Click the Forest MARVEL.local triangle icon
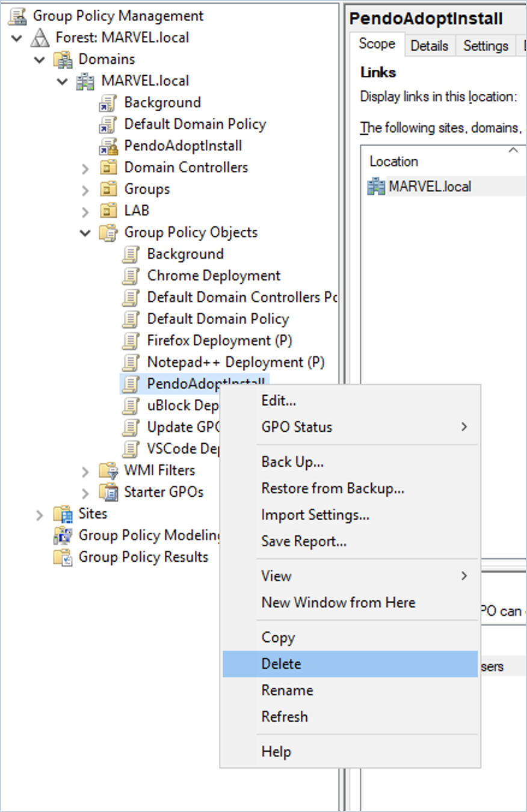Viewport: 527px width, 812px height. click(40, 38)
